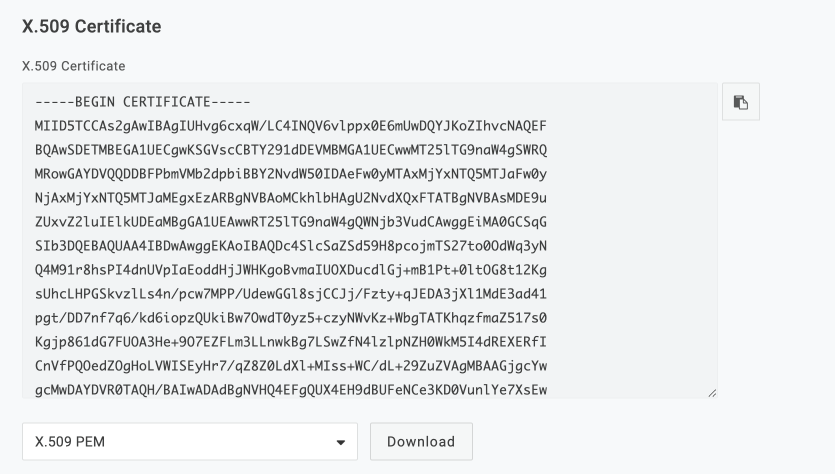Image resolution: width=835 pixels, height=474 pixels.
Task: Click the small X.509 Certificate field label
Action: [x=74, y=66]
